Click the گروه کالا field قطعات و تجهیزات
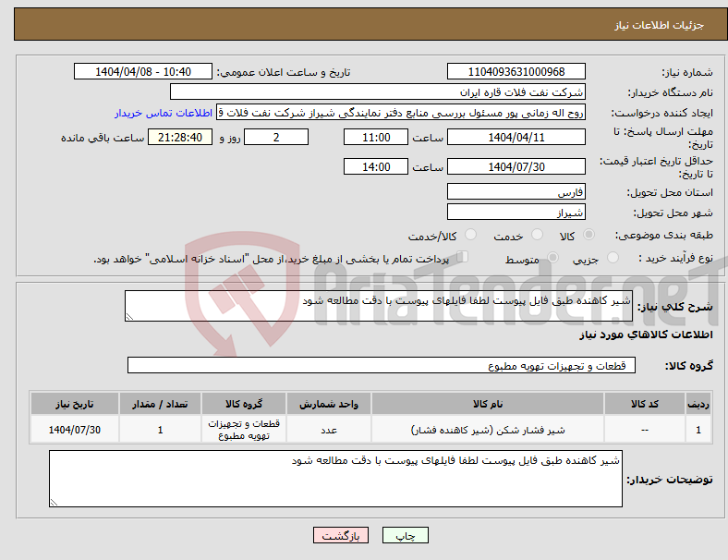 pos(382,365)
